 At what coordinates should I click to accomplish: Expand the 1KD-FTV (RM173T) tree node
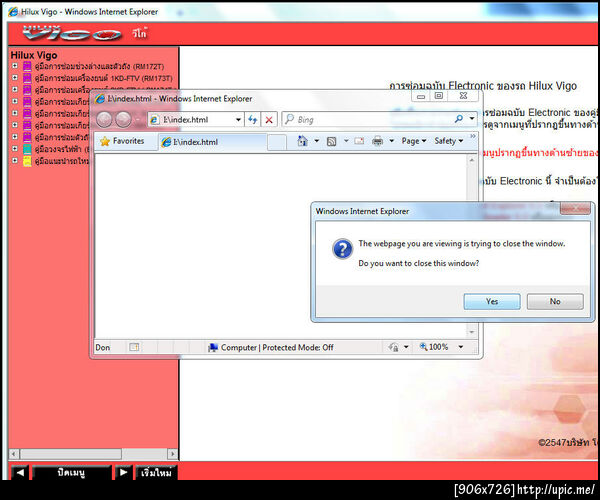point(15,78)
